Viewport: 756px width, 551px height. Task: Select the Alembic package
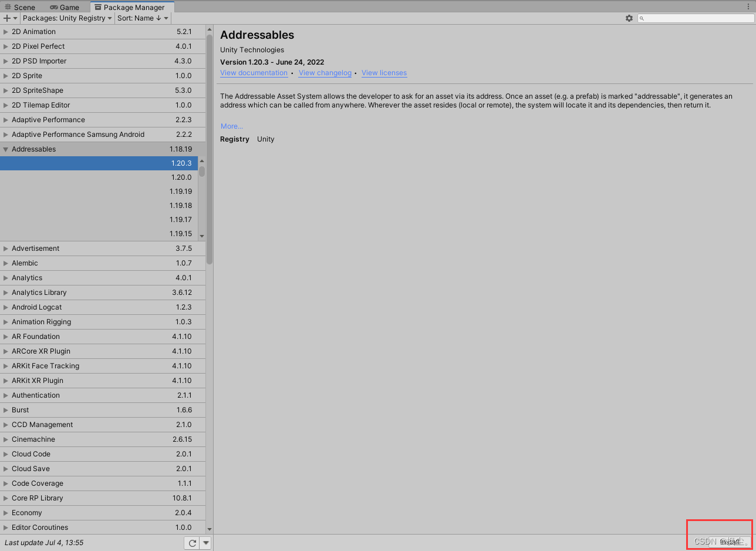[x=103, y=263]
